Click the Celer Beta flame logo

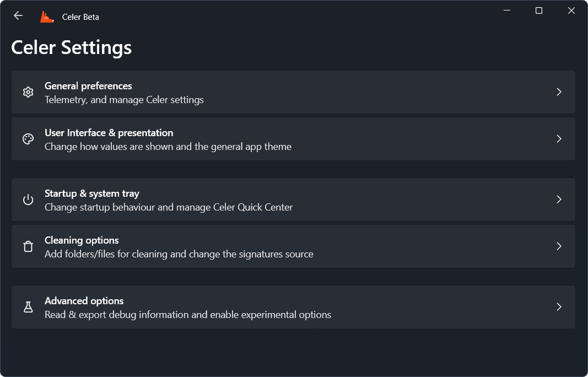[x=47, y=17]
